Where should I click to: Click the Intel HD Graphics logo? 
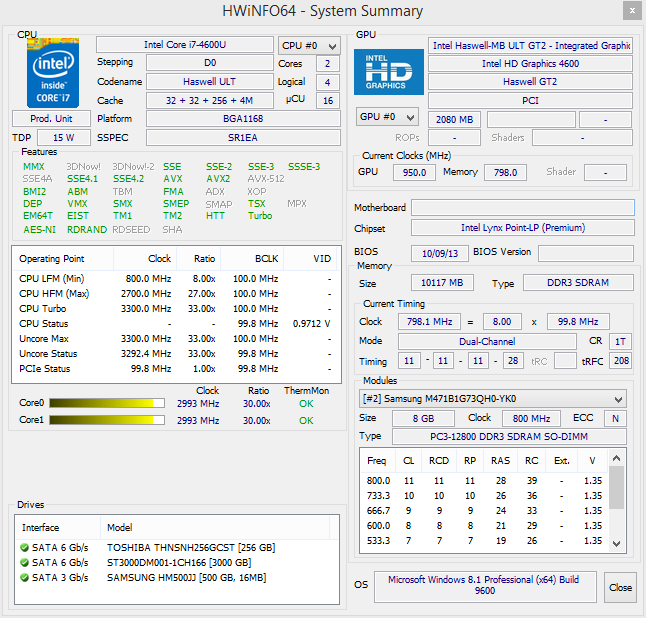[389, 72]
